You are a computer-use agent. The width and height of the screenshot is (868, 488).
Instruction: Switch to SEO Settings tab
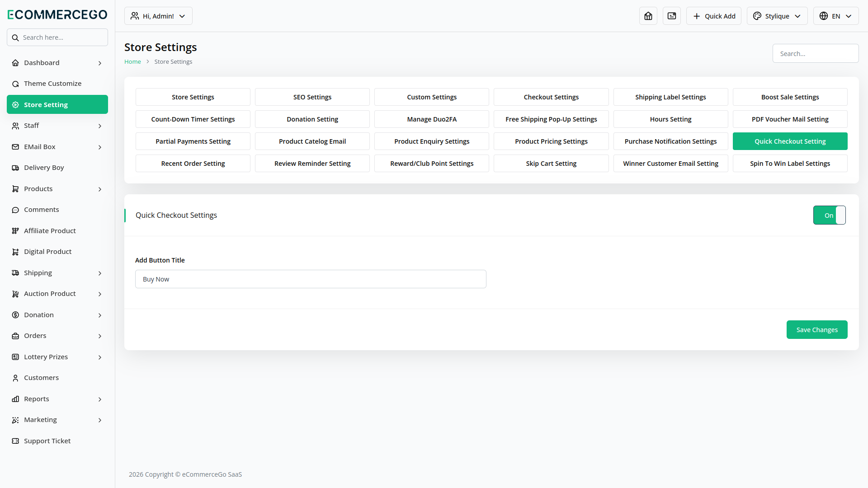pyautogui.click(x=312, y=97)
